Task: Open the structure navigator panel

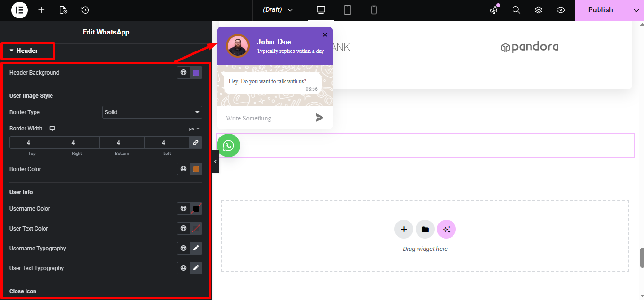Action: (x=538, y=10)
